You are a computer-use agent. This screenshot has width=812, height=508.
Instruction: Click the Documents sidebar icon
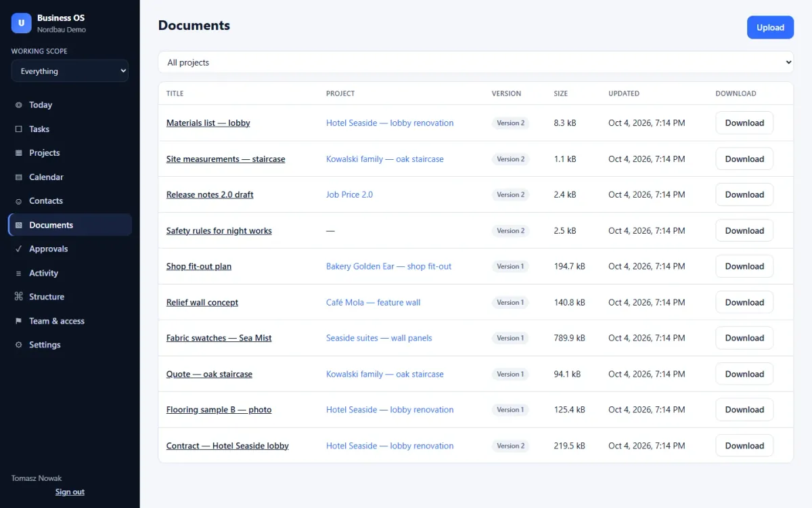point(18,225)
